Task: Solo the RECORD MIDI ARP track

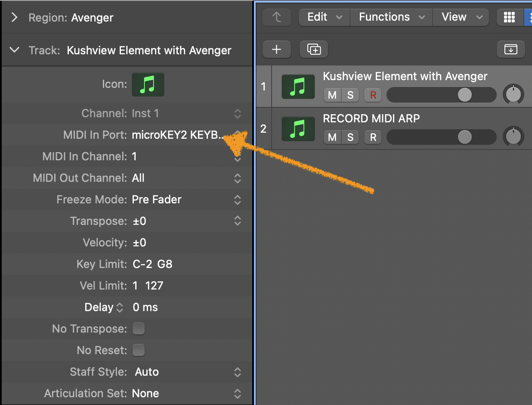Action: 350,137
